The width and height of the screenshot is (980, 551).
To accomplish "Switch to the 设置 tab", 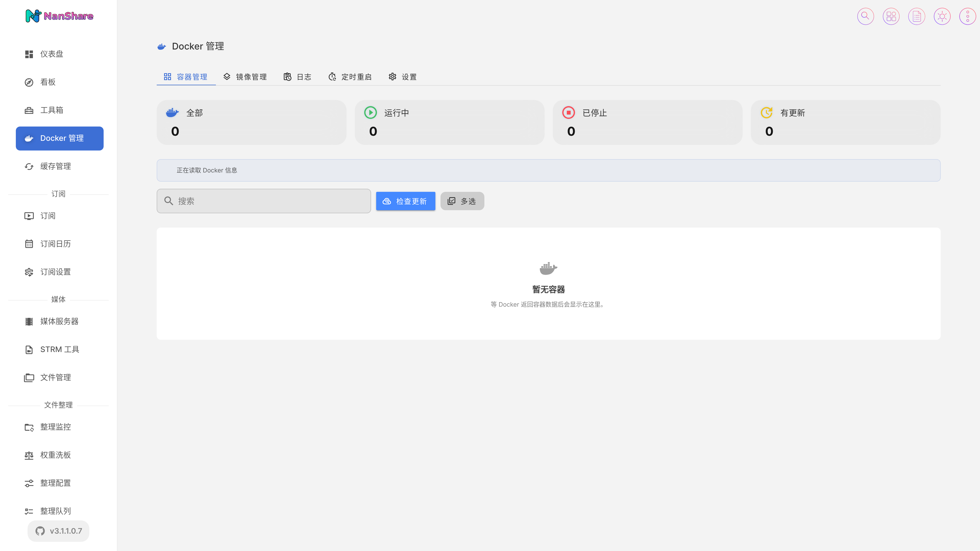I will [x=403, y=77].
